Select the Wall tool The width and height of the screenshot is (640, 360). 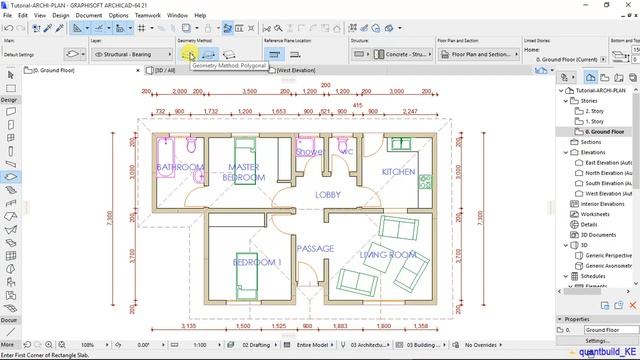[11, 111]
